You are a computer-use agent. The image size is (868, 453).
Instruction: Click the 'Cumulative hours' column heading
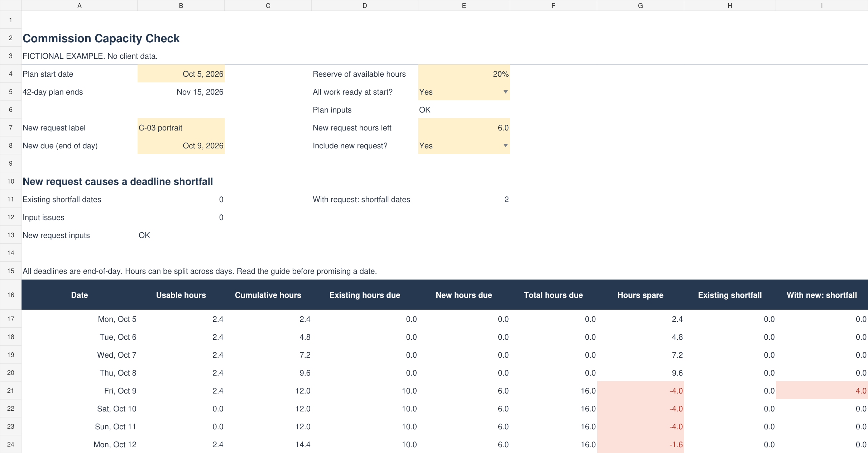pyautogui.click(x=268, y=295)
